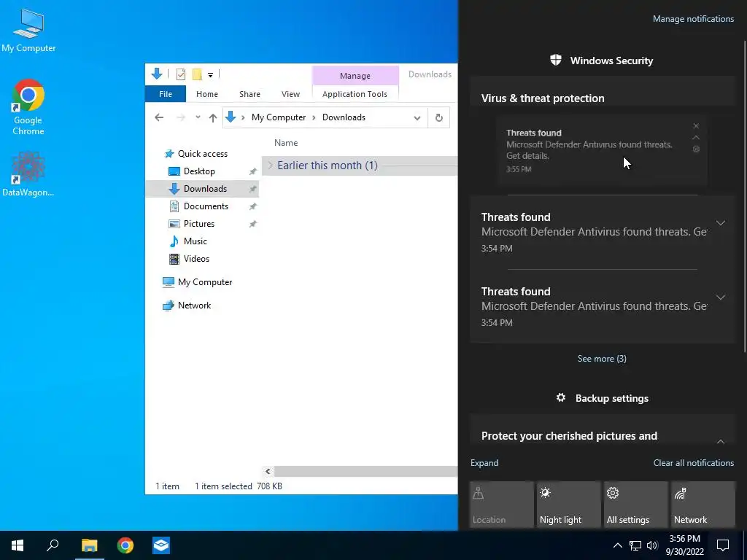
Task: Show hidden system tray icons
Action: point(617,545)
